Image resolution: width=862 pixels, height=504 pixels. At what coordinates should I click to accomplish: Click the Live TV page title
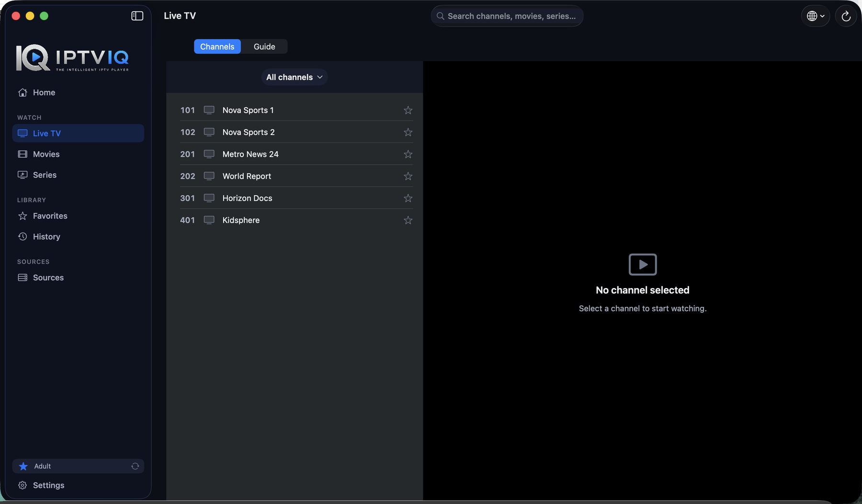coord(180,16)
